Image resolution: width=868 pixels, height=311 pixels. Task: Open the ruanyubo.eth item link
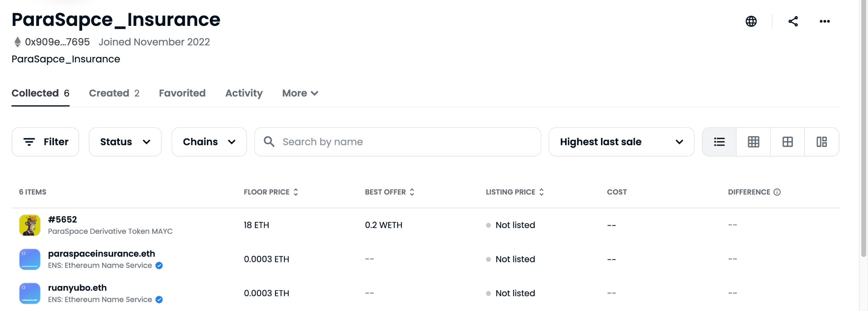[77, 288]
